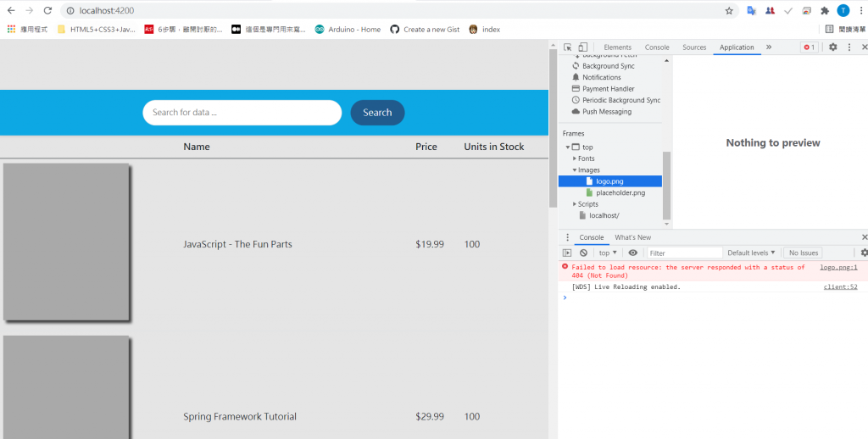Open the Extensions puzzle piece menu
The image size is (868, 439).
[x=825, y=10]
